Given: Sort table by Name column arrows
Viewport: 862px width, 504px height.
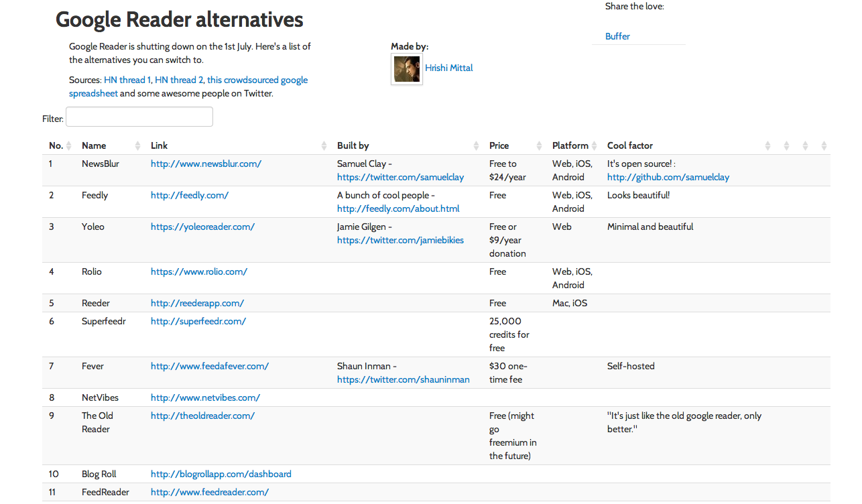Looking at the screenshot, I should [x=137, y=146].
